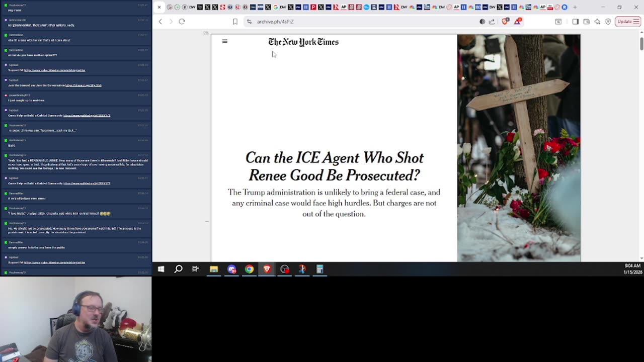This screenshot has width=644, height=362.
Task: Open the guilded link in second Guilded chat message
Action: click(87, 184)
